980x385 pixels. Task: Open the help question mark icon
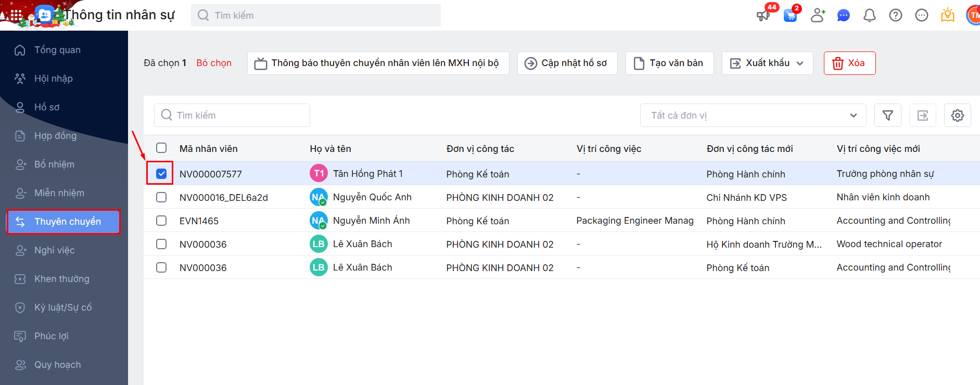[895, 16]
